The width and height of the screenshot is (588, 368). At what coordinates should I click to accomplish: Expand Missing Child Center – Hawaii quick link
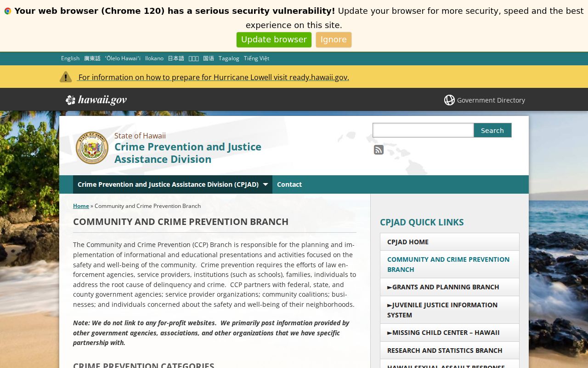pos(449,333)
